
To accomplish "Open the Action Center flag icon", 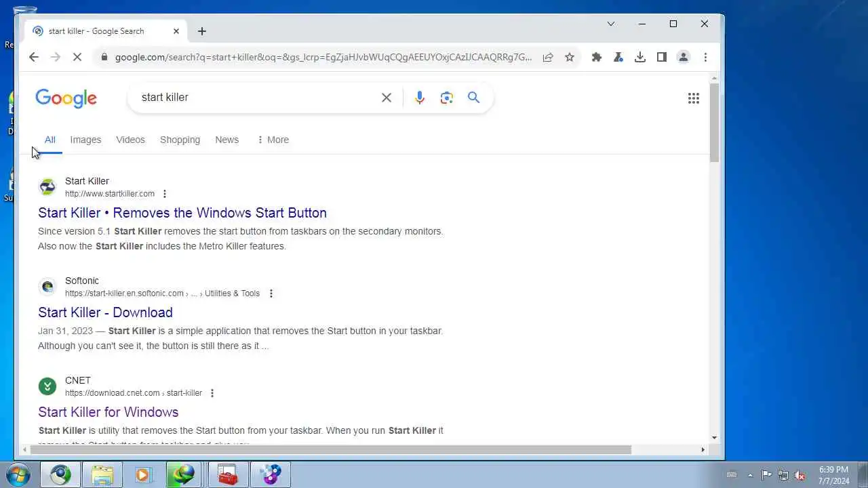I will click(x=766, y=475).
